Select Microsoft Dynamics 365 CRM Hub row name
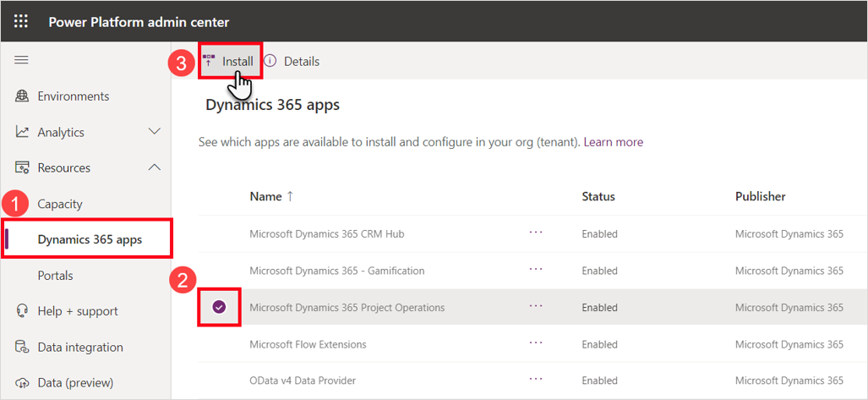 coord(326,233)
